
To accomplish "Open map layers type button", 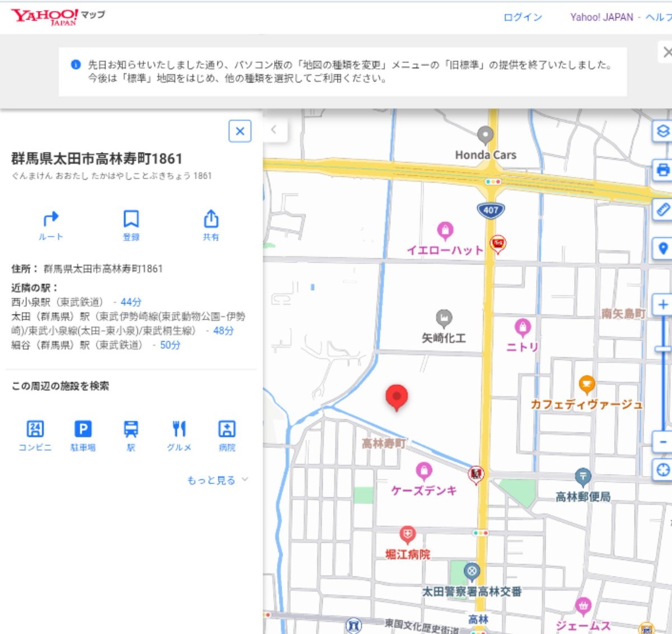I will pos(662,132).
